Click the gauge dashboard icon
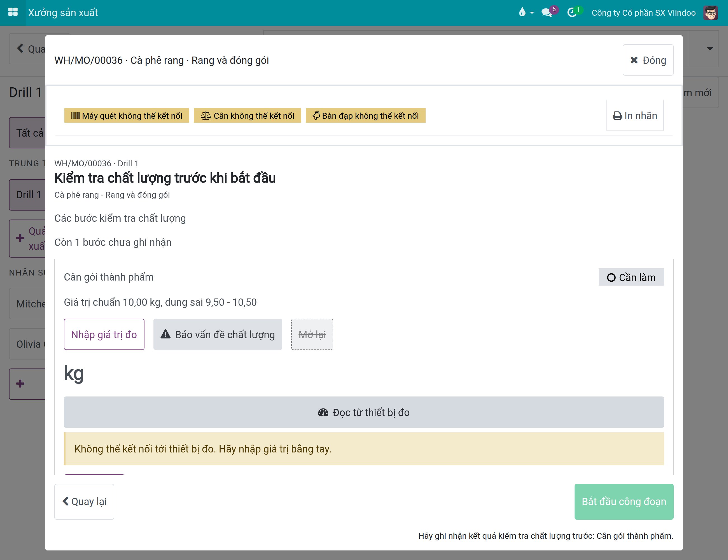 pos(323,412)
